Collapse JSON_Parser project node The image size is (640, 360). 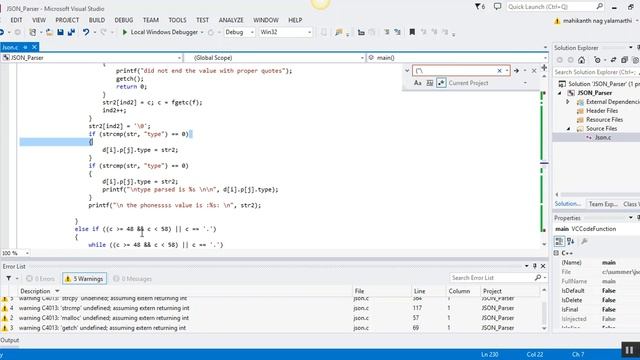(560, 93)
